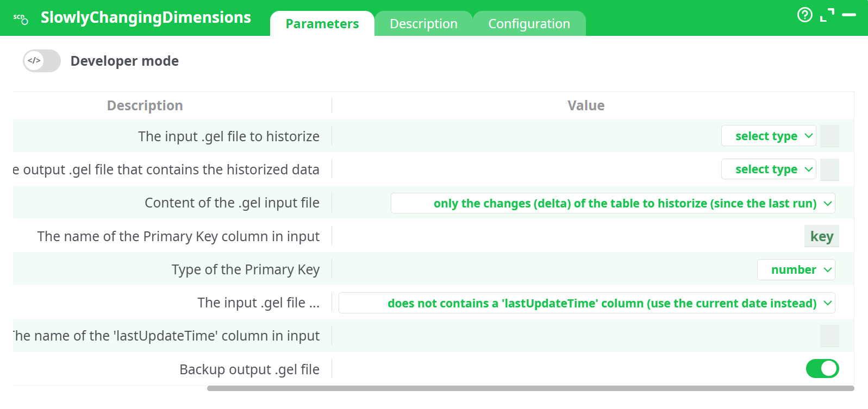The width and height of the screenshot is (868, 409).
Task: Click the SCD clock logo in the header
Action: (x=20, y=17)
